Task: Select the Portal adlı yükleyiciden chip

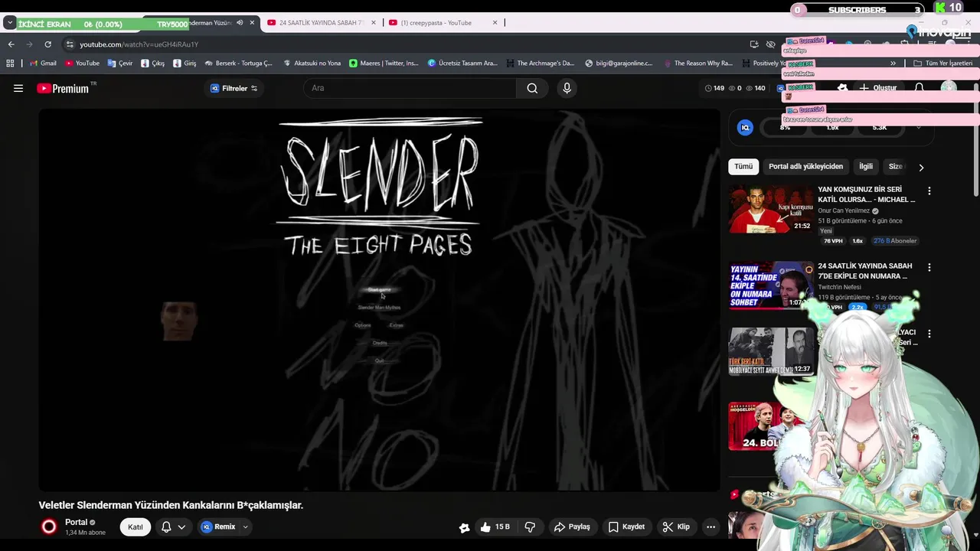Action: [x=805, y=166]
